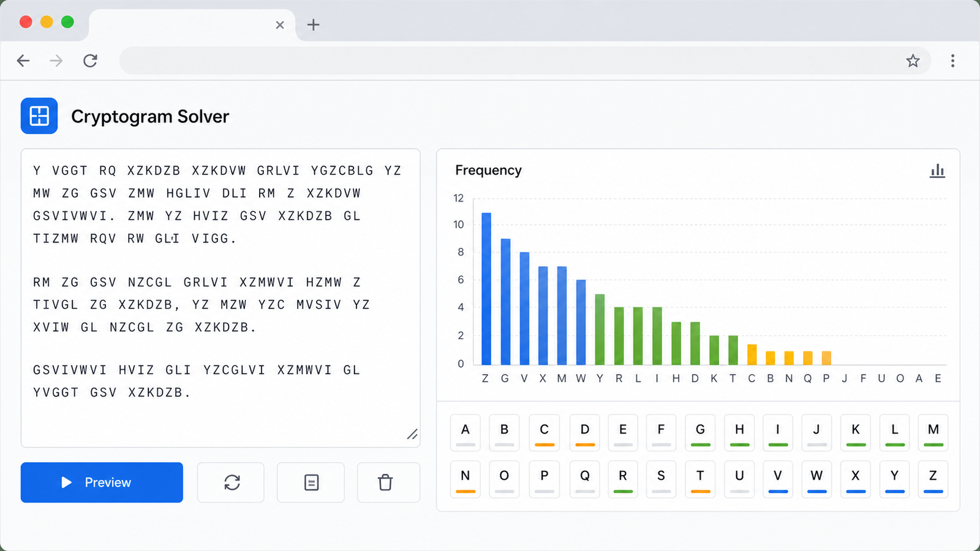This screenshot has height=551, width=980.
Task: Open the notes document icon button
Action: click(311, 482)
